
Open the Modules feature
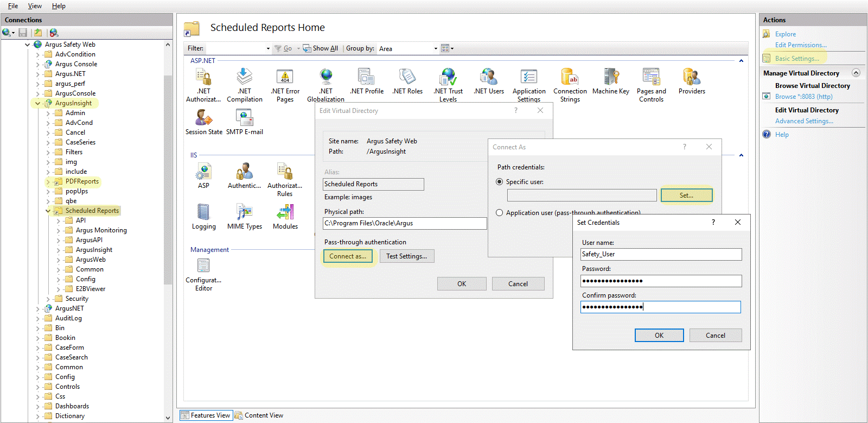(285, 217)
